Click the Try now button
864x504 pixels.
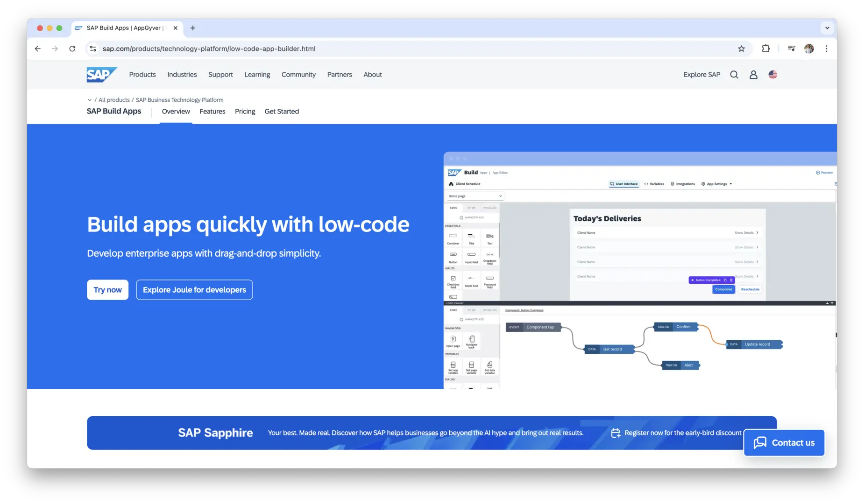[107, 290]
